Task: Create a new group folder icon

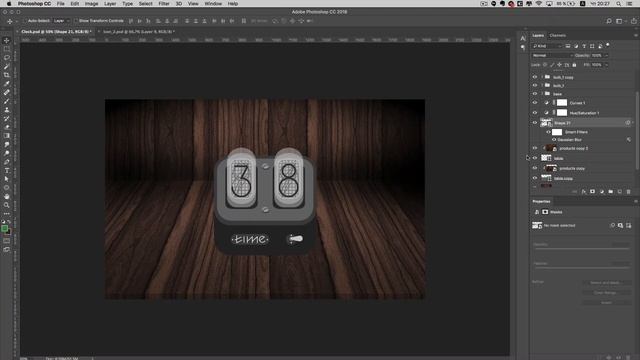Action: [x=611, y=191]
